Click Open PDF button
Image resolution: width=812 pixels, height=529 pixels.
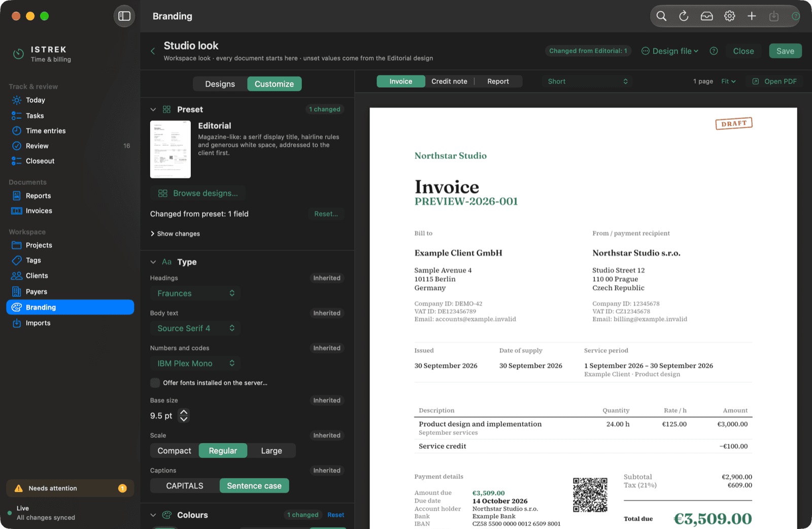click(x=774, y=81)
